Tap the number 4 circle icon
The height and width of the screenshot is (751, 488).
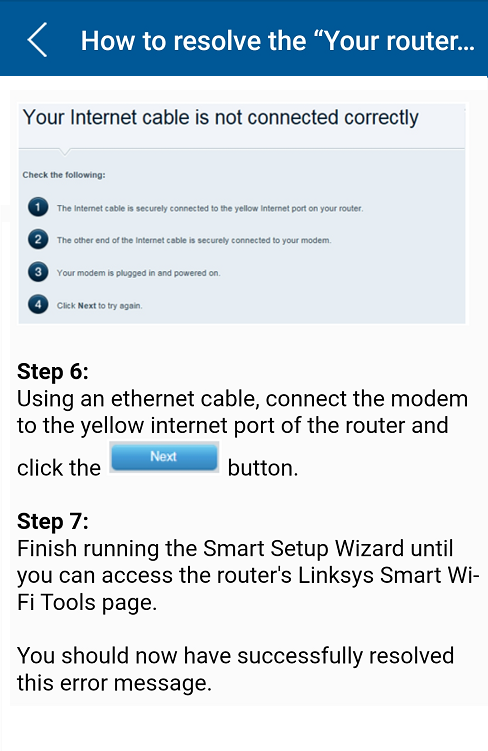coord(38,305)
